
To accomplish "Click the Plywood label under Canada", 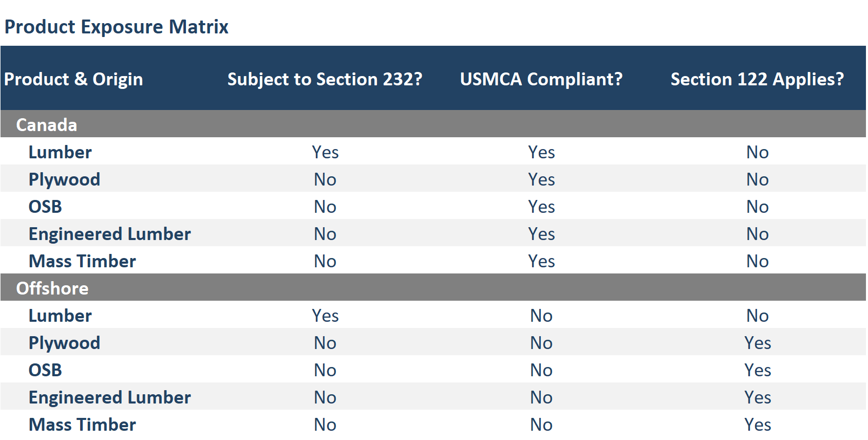I will click(64, 179).
